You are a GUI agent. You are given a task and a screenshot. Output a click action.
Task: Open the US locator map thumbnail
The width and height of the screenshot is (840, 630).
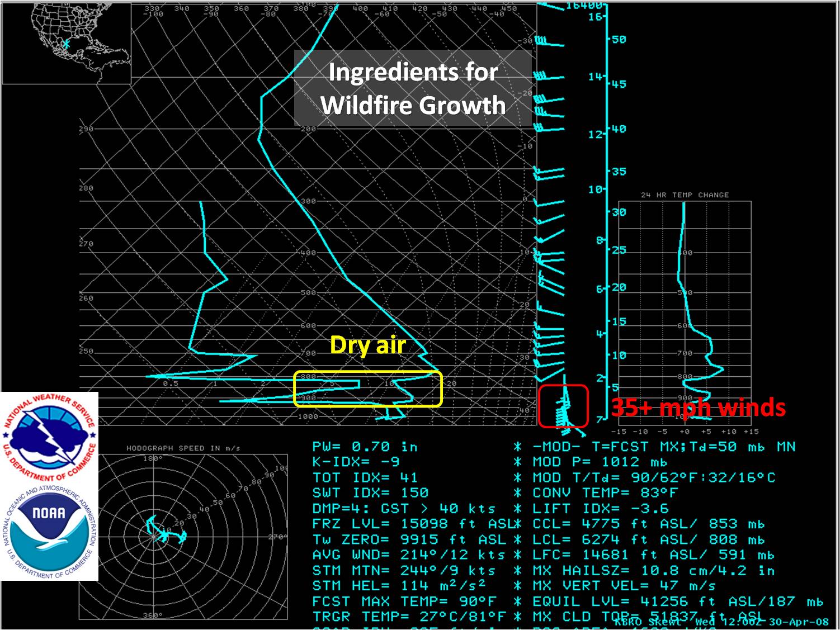67,43
